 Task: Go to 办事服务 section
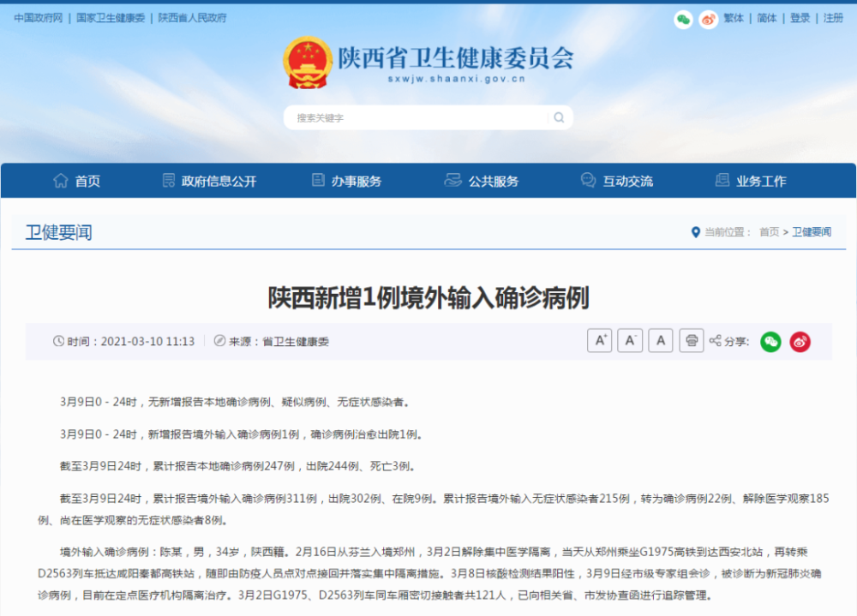(x=346, y=181)
